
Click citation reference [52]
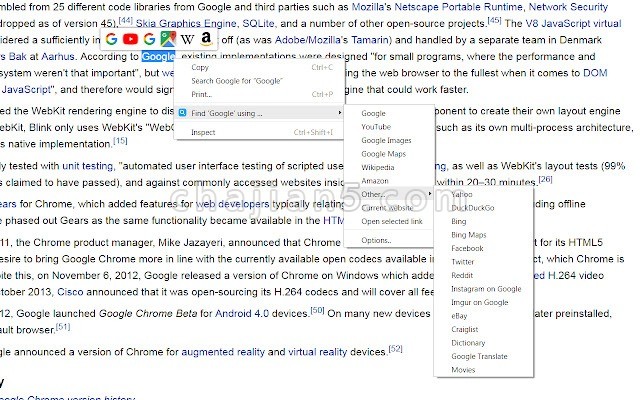(x=395, y=349)
